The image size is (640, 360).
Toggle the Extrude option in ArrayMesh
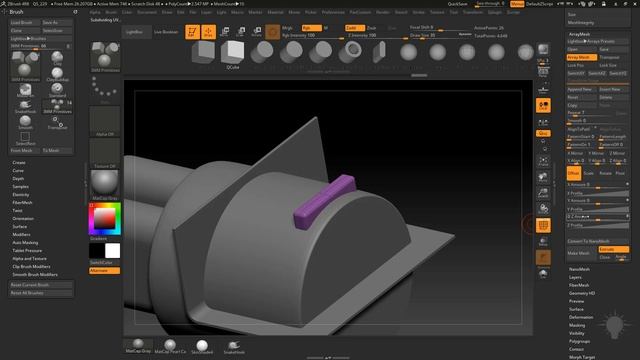613,249
